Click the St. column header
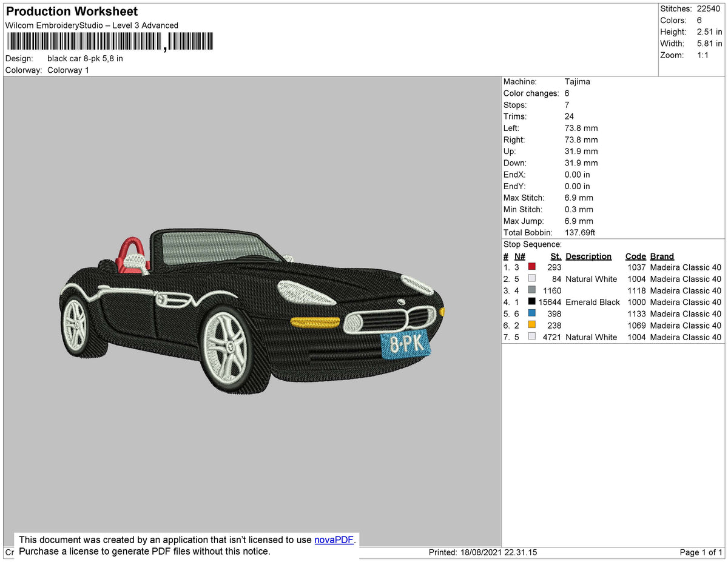Viewport: 728px width, 562px height. click(556, 256)
